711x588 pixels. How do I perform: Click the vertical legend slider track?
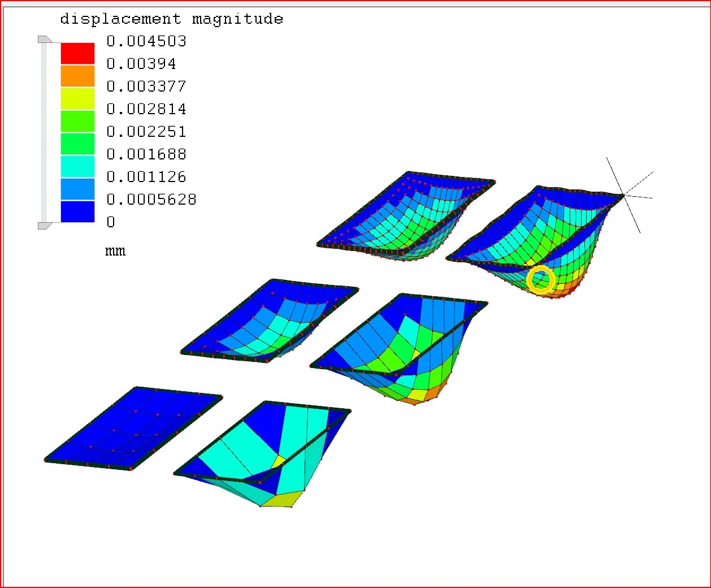(x=44, y=132)
